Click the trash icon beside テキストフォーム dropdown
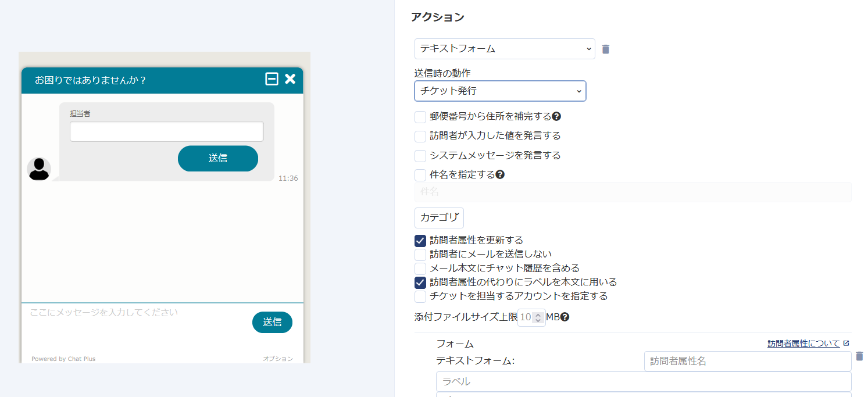 pos(606,49)
